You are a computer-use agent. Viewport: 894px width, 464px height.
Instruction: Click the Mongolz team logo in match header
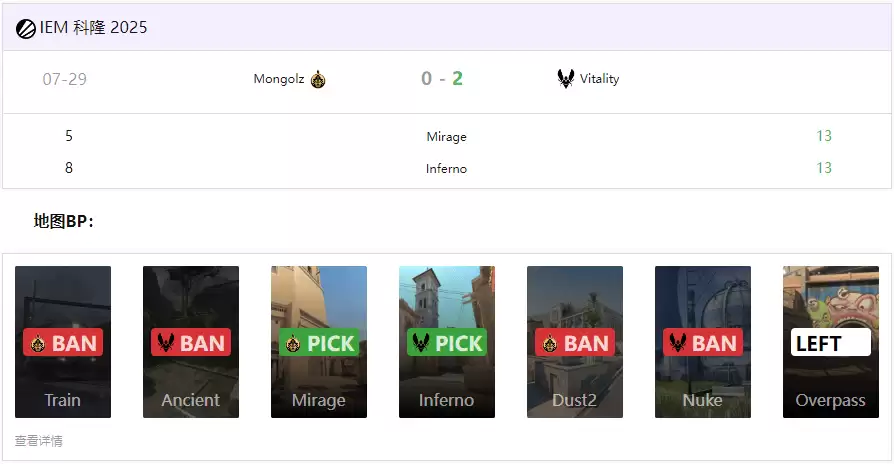coord(318,79)
